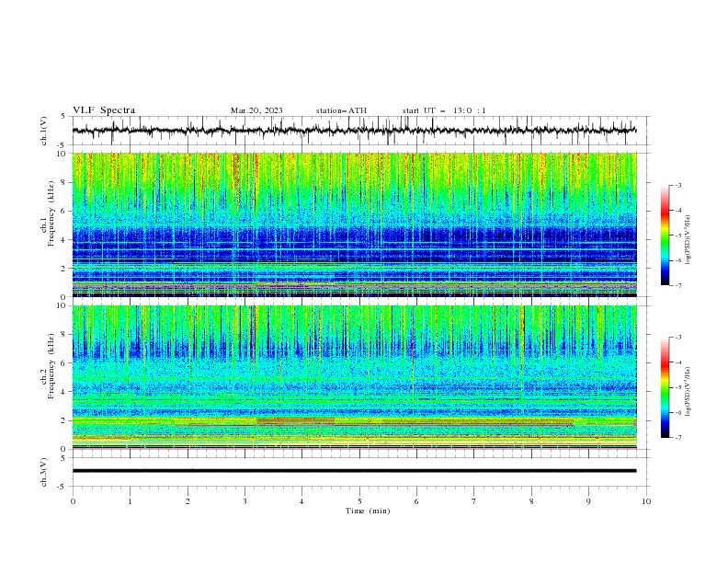Click time axis tick label "8"
Viewport: 728px width, 563px height.
click(x=531, y=501)
